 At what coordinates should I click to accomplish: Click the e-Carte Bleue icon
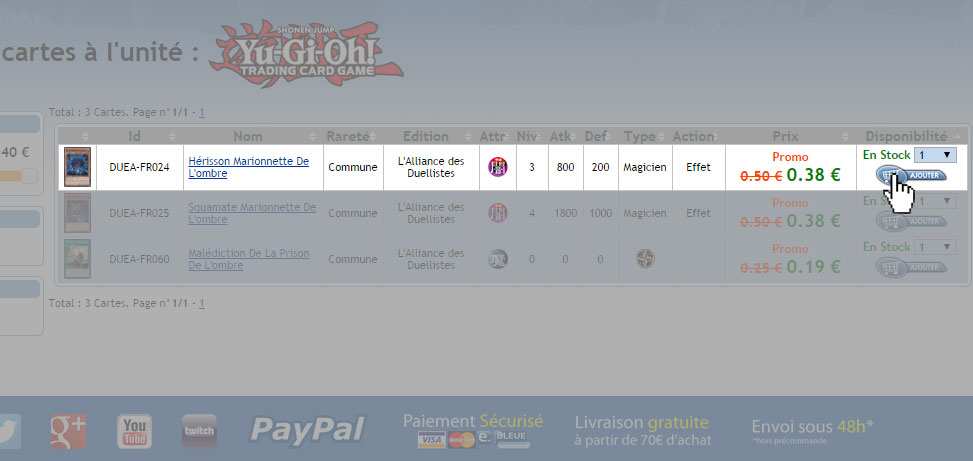click(x=504, y=439)
